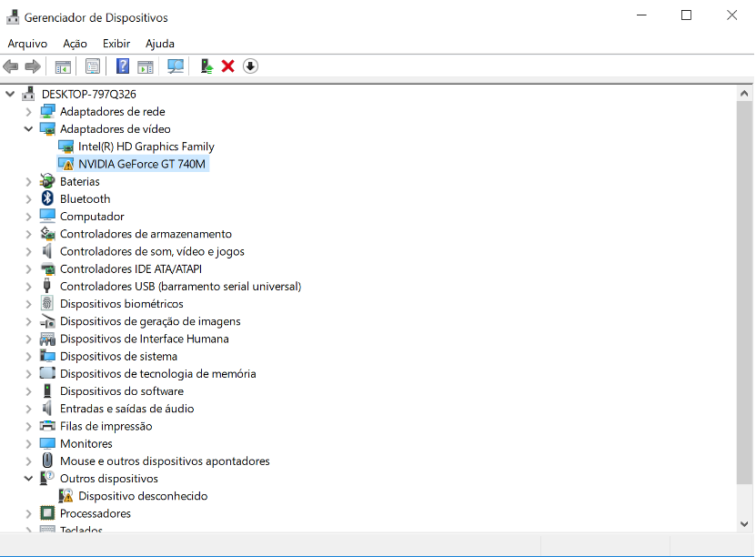
Task: Click the Dispositivo desconhecido warning icon
Action: pyautogui.click(x=66, y=495)
